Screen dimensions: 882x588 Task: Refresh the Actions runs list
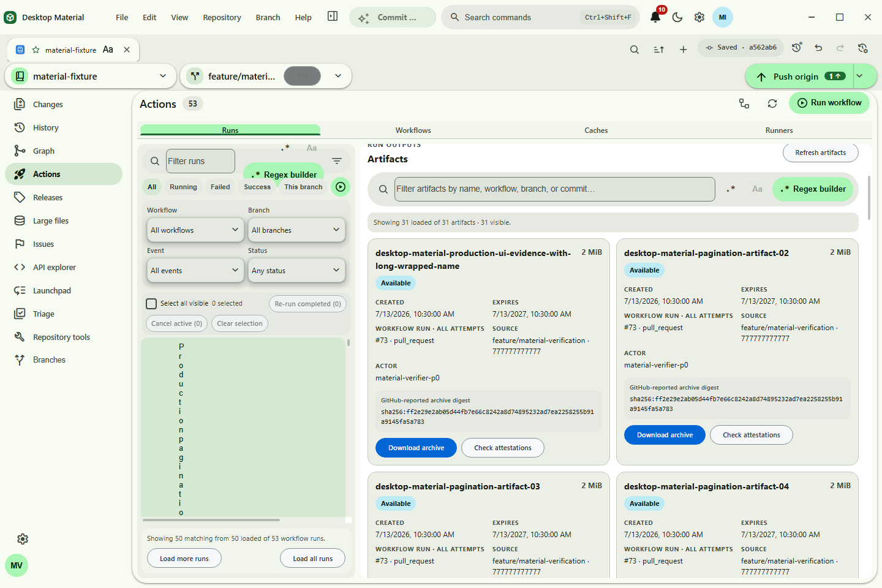[x=772, y=104]
